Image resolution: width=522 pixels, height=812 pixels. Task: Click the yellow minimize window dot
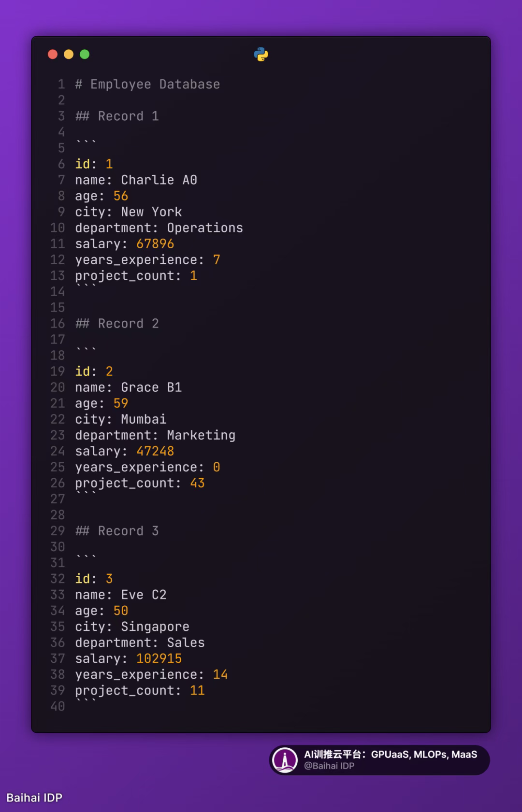tap(69, 55)
